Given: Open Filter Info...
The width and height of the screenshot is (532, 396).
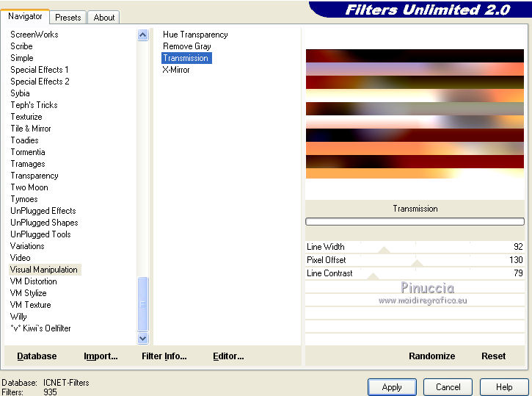Looking at the screenshot, I should point(164,356).
